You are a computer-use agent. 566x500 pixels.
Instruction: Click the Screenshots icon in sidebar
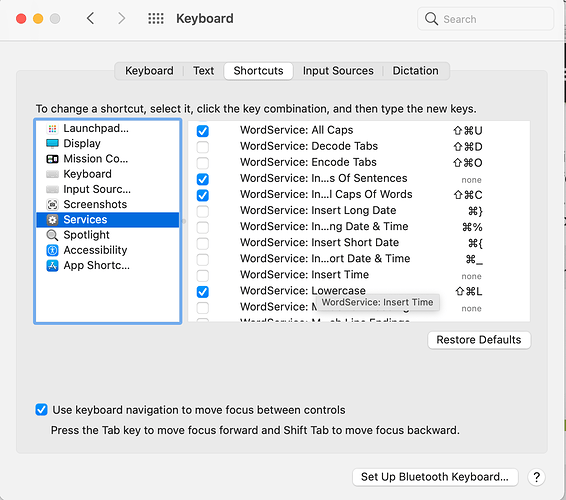click(52, 205)
